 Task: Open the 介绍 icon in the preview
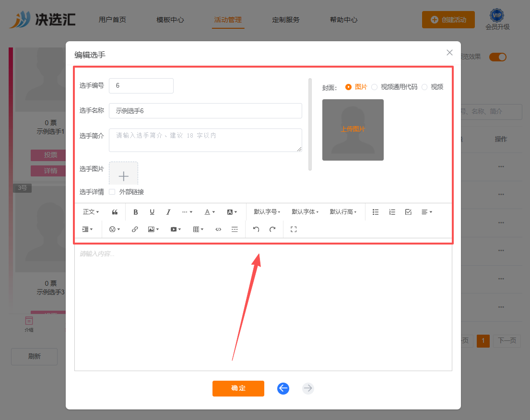[x=29, y=325]
